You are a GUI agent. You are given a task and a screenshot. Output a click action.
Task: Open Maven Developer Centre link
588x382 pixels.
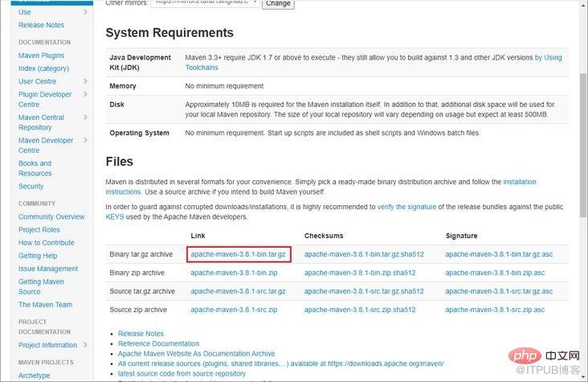tap(46, 145)
